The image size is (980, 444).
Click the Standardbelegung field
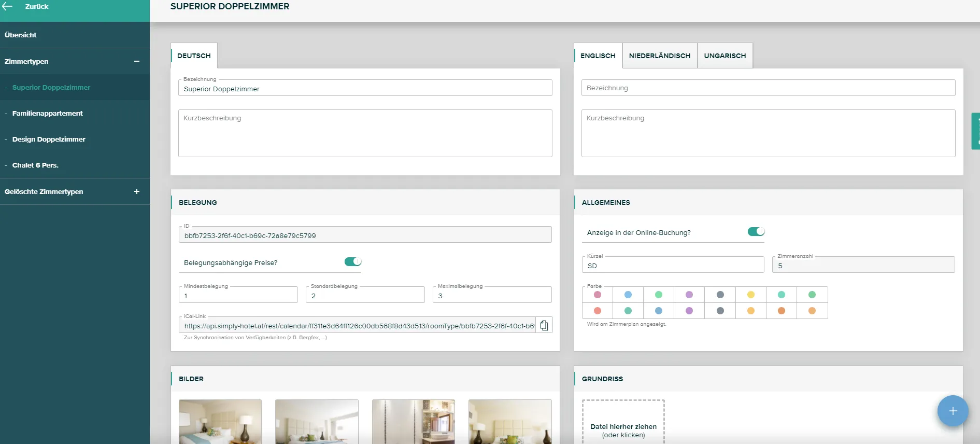pos(365,295)
